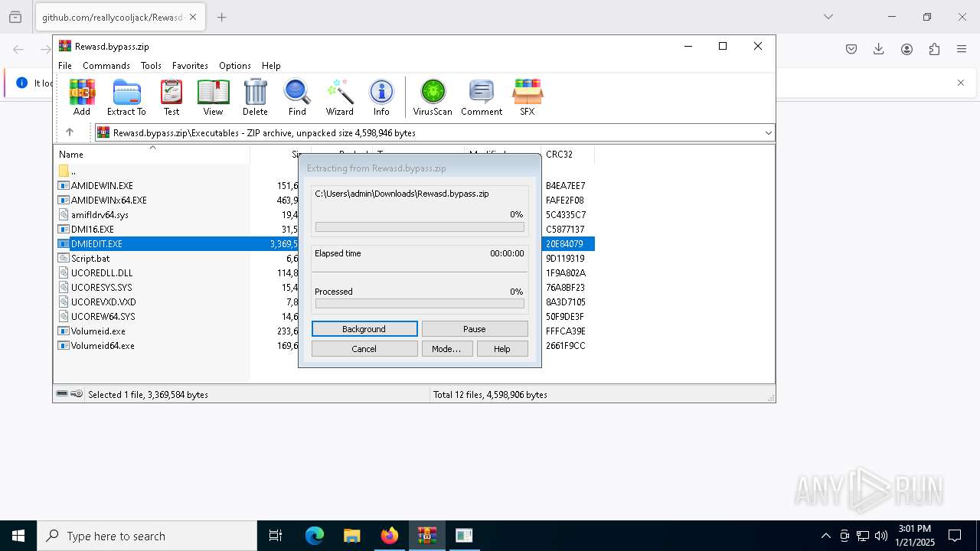This screenshot has height=551, width=980.
Task: Click the disk icon in status bar
Action: [63, 394]
